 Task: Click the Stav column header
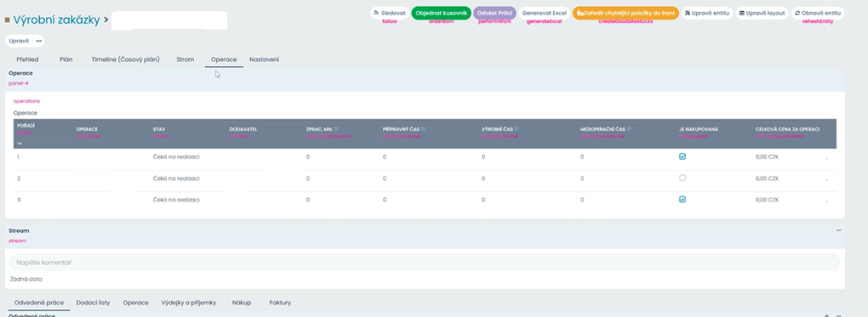(159, 129)
